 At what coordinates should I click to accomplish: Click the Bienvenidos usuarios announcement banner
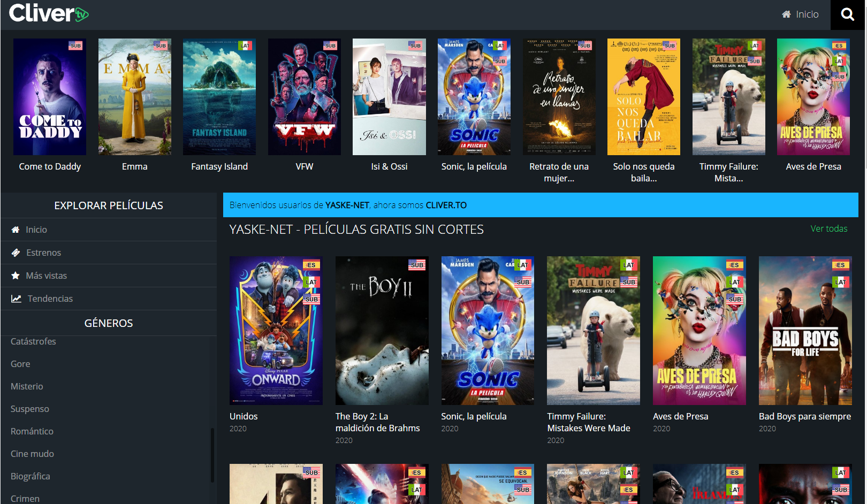tap(541, 205)
